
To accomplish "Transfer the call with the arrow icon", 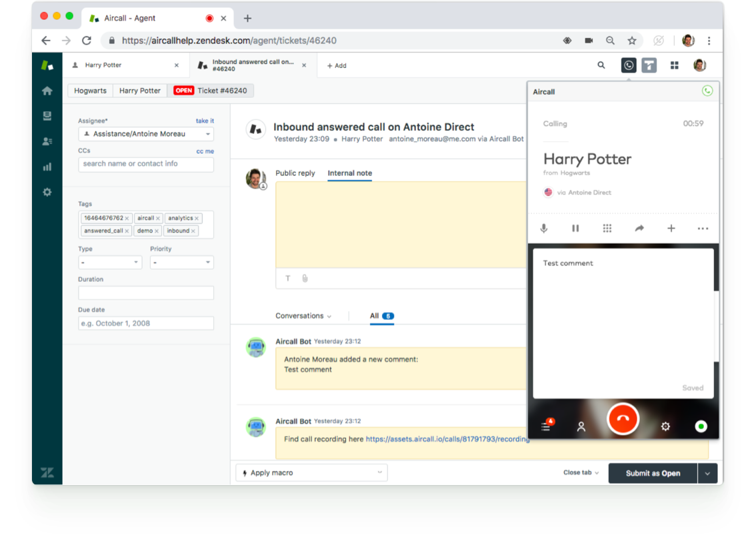I will coord(639,229).
